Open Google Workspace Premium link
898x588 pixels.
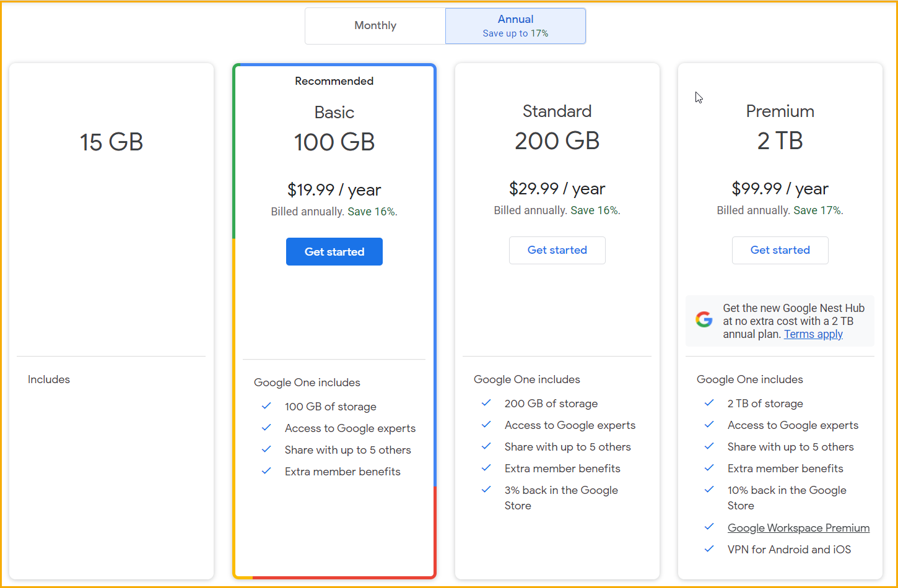[x=798, y=528]
